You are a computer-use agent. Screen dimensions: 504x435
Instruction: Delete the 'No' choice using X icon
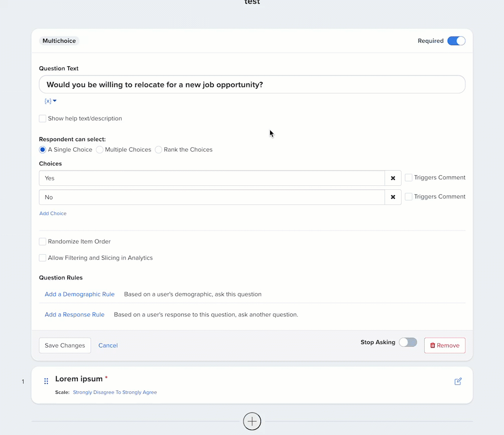[393, 197]
